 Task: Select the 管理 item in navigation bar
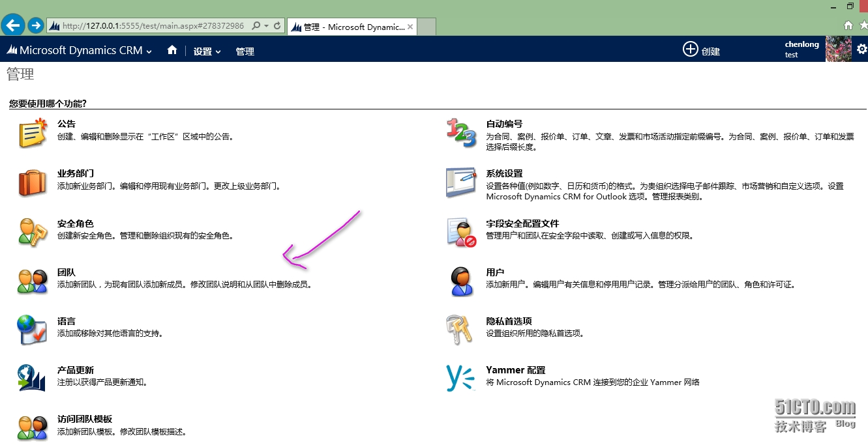pyautogui.click(x=245, y=51)
